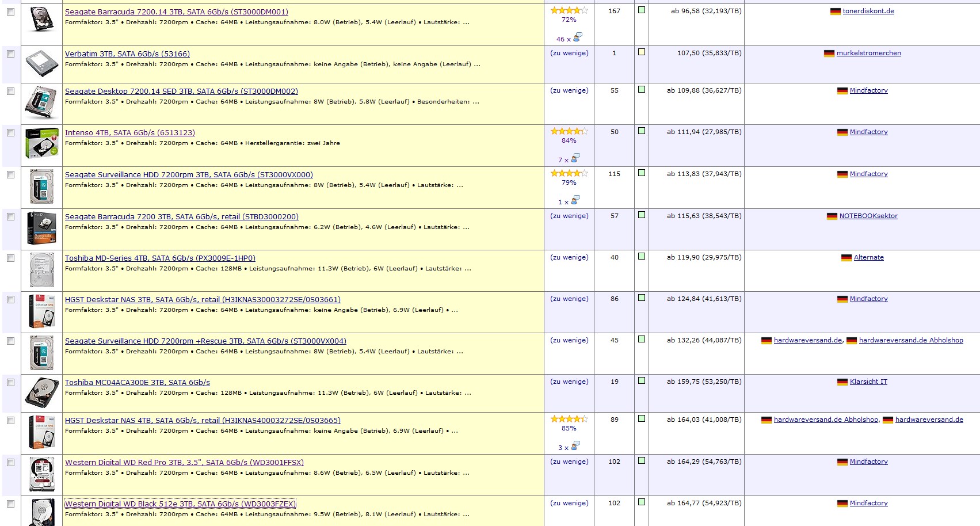Click German flag beside tonerdiskont.de
Image resolution: width=980 pixels, height=526 pixels.
click(835, 12)
